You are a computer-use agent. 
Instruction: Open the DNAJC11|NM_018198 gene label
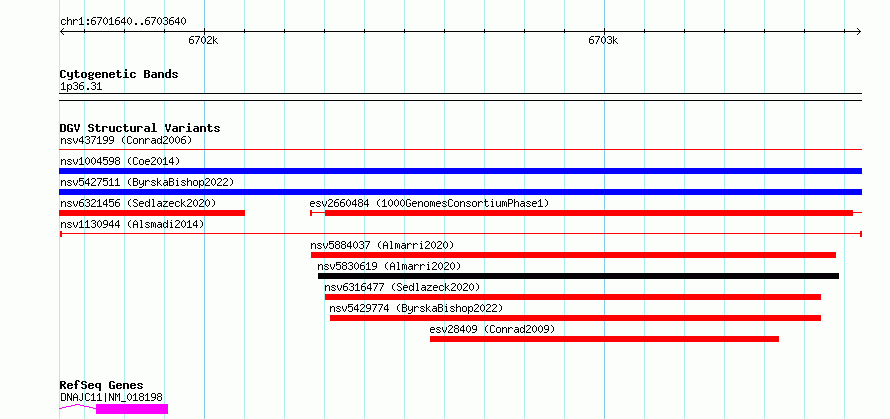click(111, 397)
